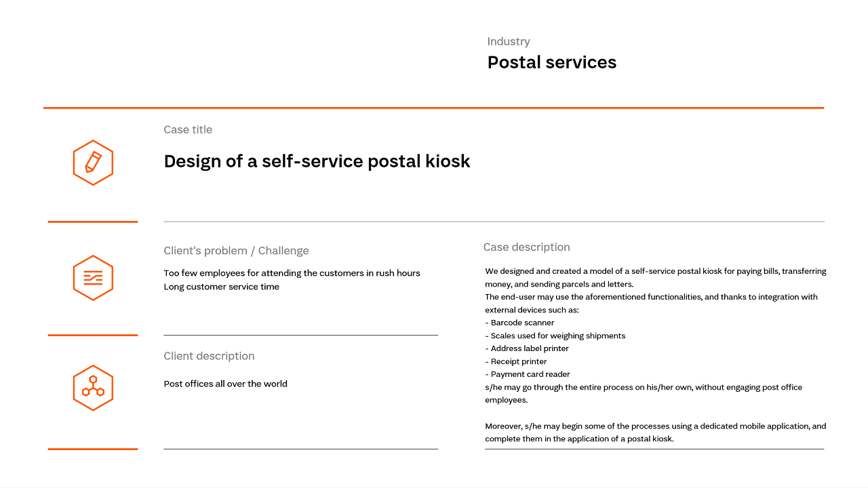Click the molecule network hexagon icon
The image size is (868, 488).
pyautogui.click(x=93, y=388)
